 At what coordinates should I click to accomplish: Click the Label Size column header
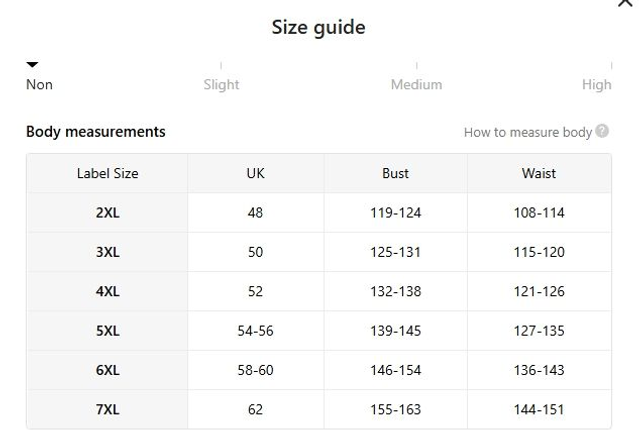tap(107, 173)
